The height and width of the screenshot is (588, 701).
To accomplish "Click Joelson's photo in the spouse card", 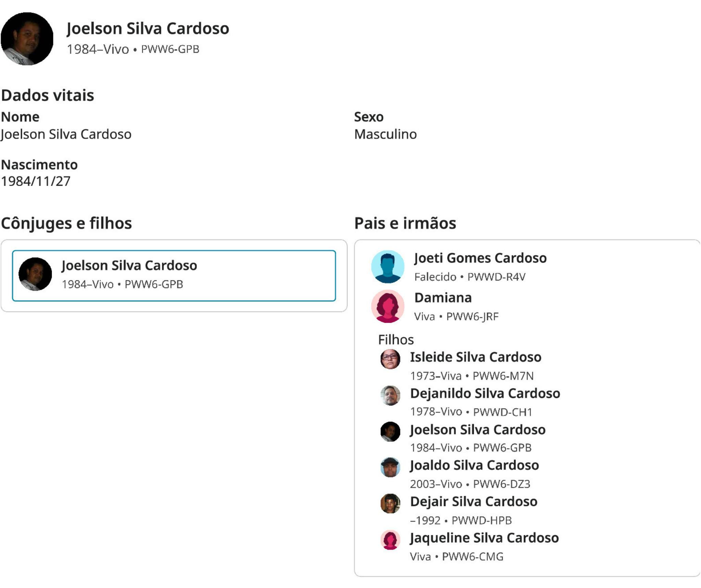I will 35,274.
